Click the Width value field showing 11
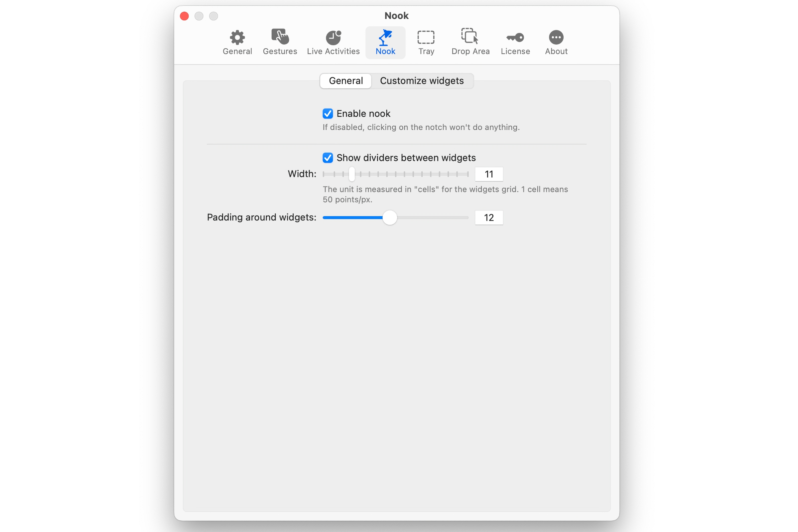 488,174
